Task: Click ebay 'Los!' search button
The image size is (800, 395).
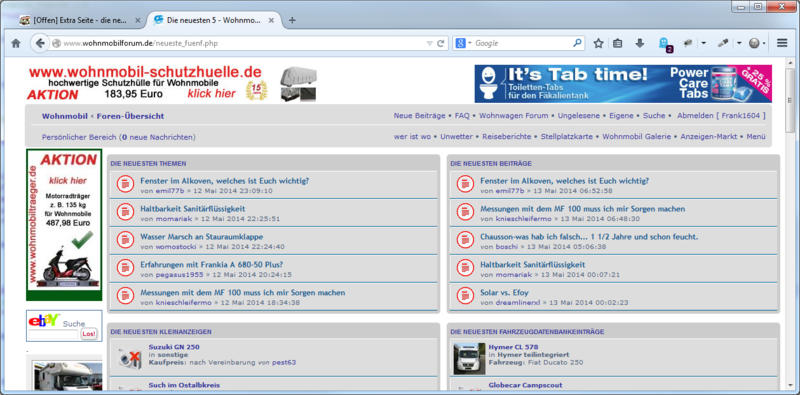Action: pos(89,334)
